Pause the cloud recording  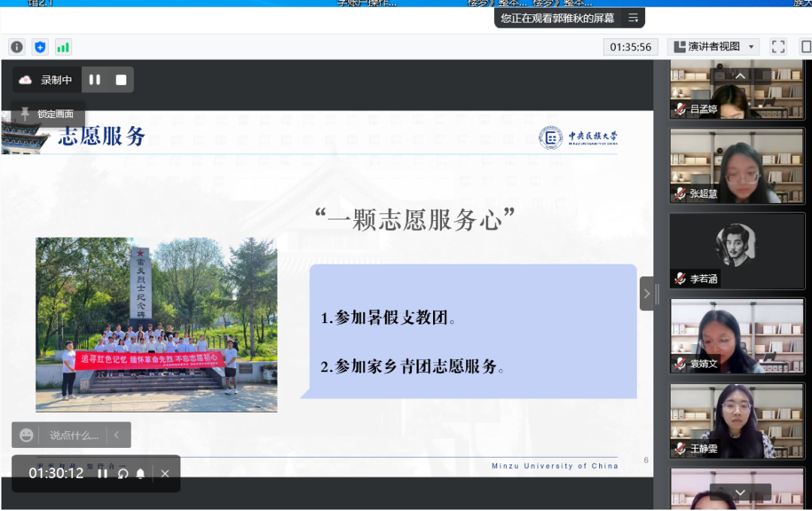click(95, 80)
